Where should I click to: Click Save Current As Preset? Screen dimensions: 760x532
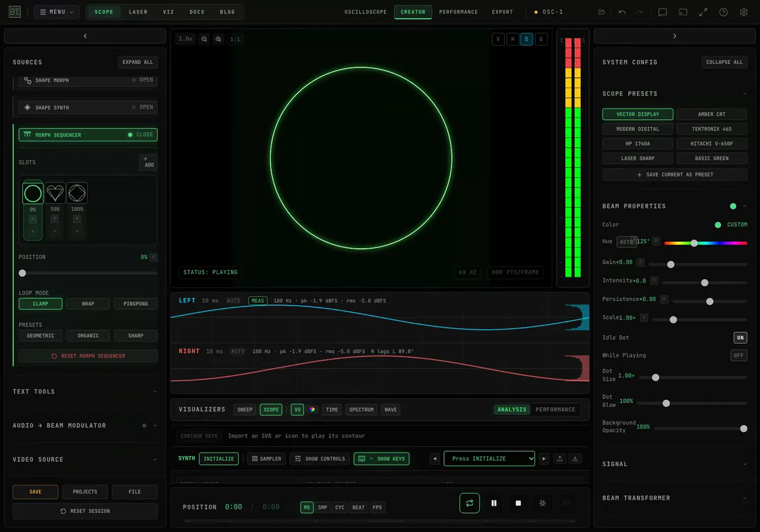point(674,175)
